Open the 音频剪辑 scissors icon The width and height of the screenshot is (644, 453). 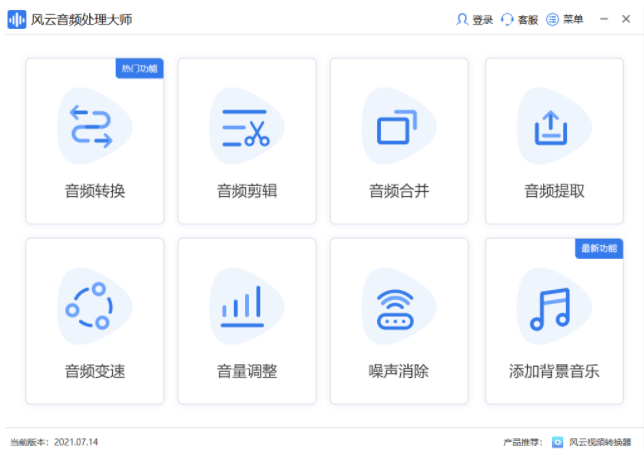247,126
